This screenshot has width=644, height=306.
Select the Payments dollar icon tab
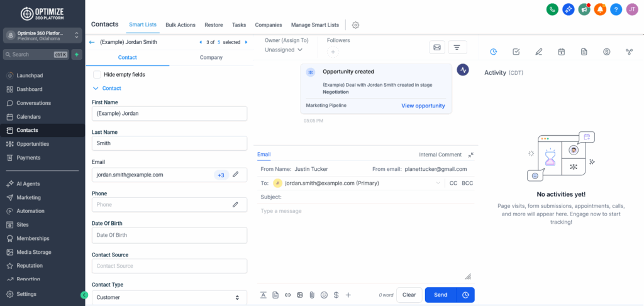(x=607, y=52)
